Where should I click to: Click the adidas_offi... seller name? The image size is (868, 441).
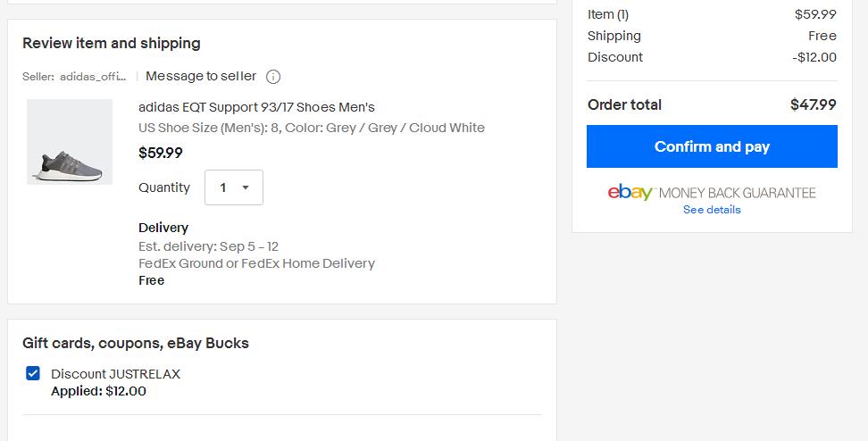[x=93, y=77]
